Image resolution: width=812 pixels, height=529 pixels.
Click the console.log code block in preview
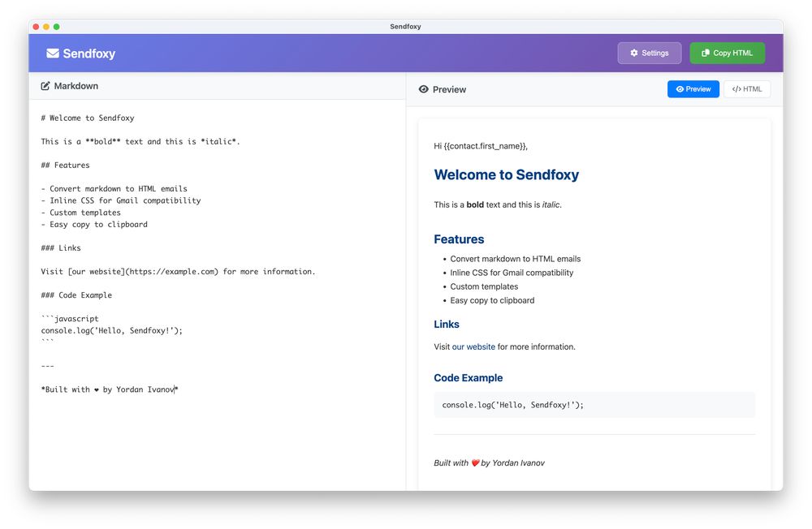pos(594,405)
